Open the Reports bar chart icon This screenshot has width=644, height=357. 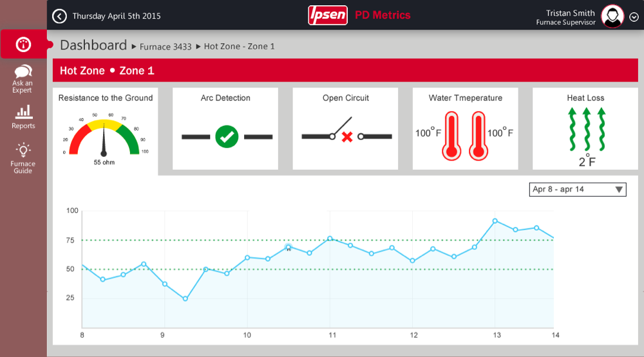tap(23, 112)
